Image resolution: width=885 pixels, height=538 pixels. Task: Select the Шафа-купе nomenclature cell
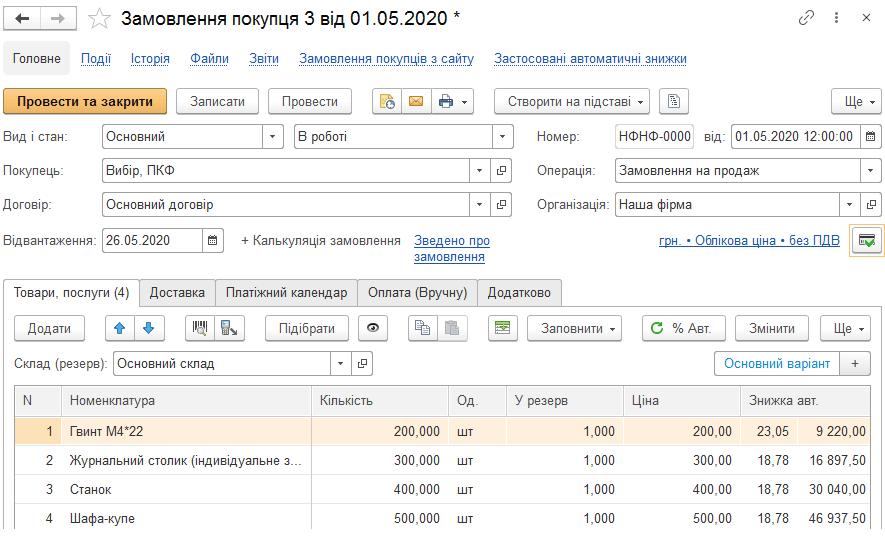coord(186,518)
